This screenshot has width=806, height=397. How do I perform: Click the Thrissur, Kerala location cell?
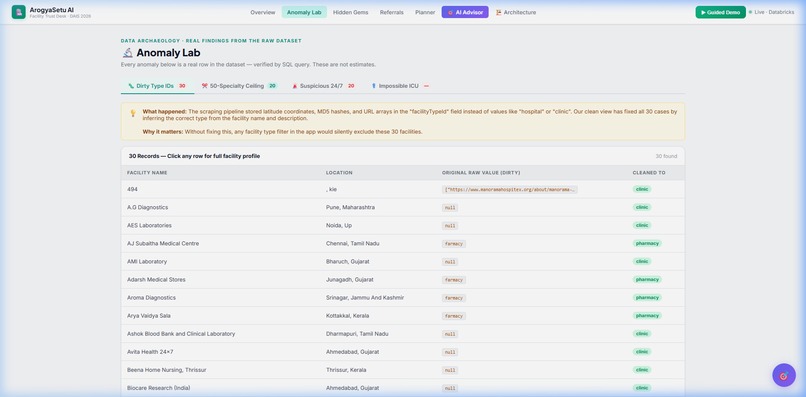345,370
